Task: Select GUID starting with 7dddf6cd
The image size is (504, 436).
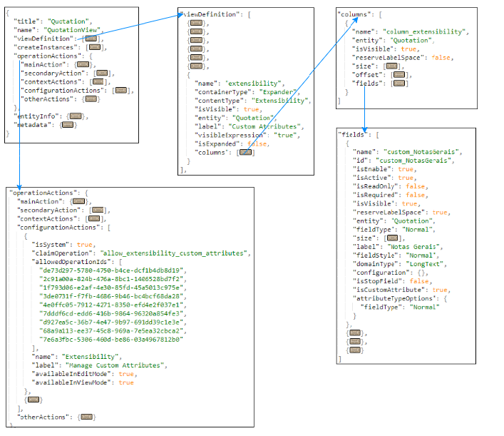Action: 111,314
